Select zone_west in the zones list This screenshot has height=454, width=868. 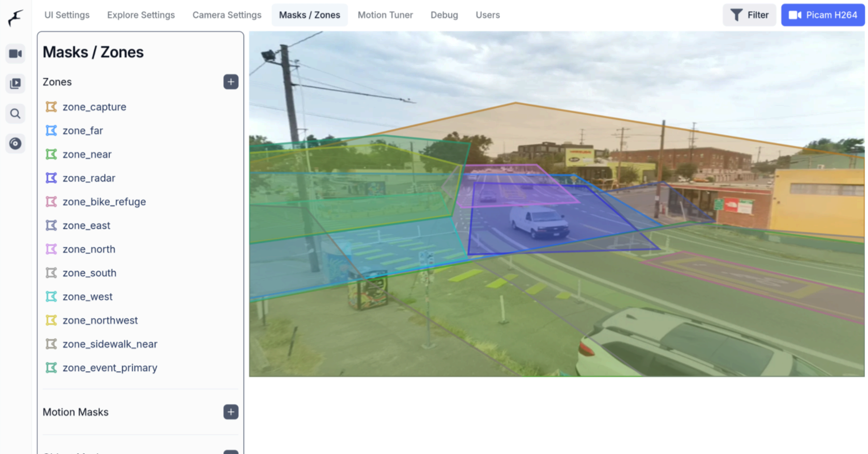[88, 297]
